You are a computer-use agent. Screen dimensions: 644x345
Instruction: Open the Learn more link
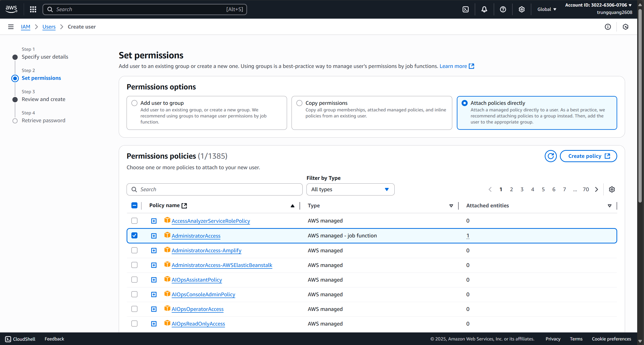pyautogui.click(x=457, y=66)
